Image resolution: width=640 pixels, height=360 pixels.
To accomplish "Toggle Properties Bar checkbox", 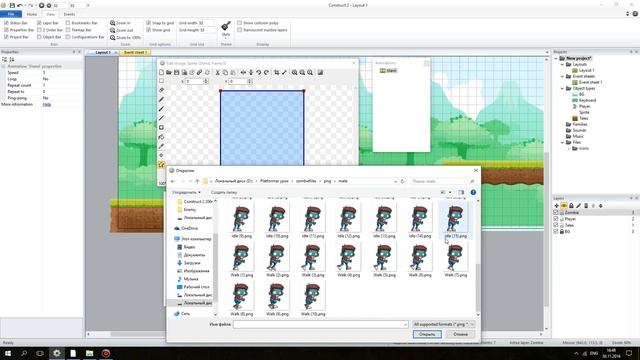I will 6,30.
